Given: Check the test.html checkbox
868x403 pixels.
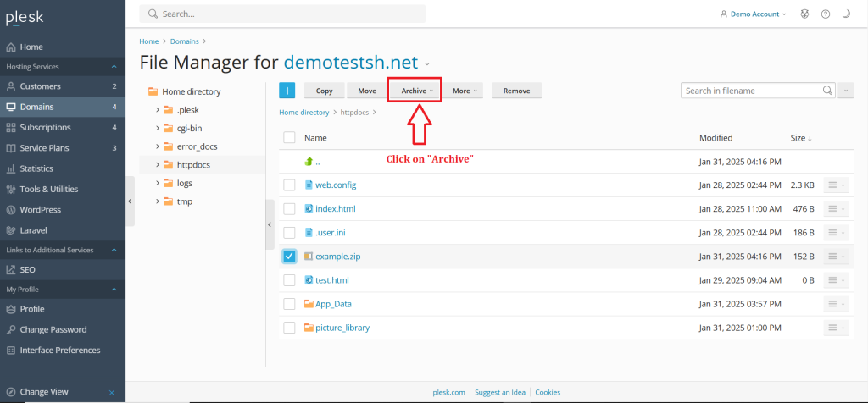Looking at the screenshot, I should [x=289, y=280].
